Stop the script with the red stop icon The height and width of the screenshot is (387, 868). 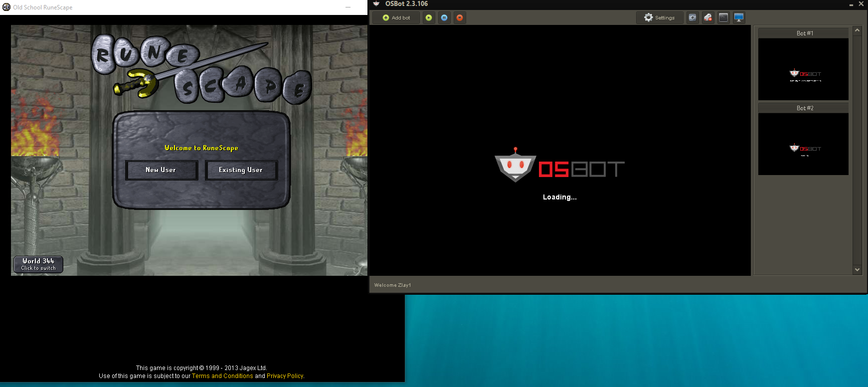pyautogui.click(x=460, y=17)
